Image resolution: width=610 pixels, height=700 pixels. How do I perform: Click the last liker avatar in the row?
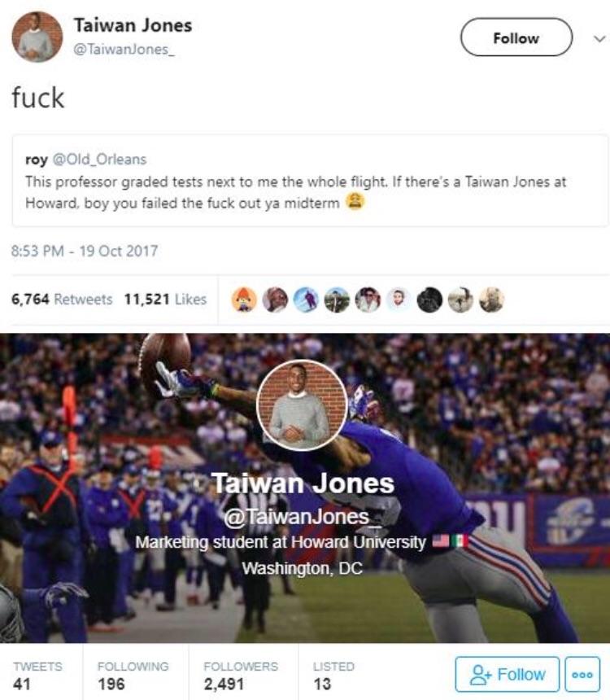point(490,300)
